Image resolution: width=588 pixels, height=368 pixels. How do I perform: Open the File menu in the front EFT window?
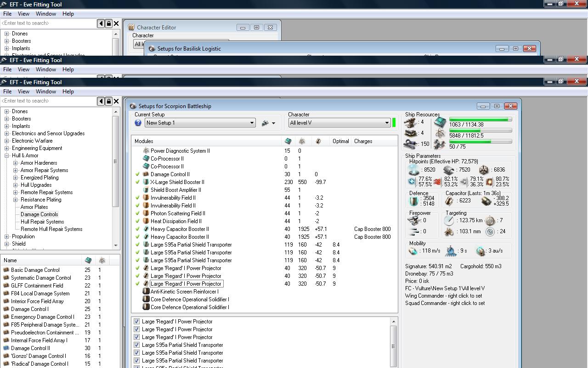click(7, 92)
